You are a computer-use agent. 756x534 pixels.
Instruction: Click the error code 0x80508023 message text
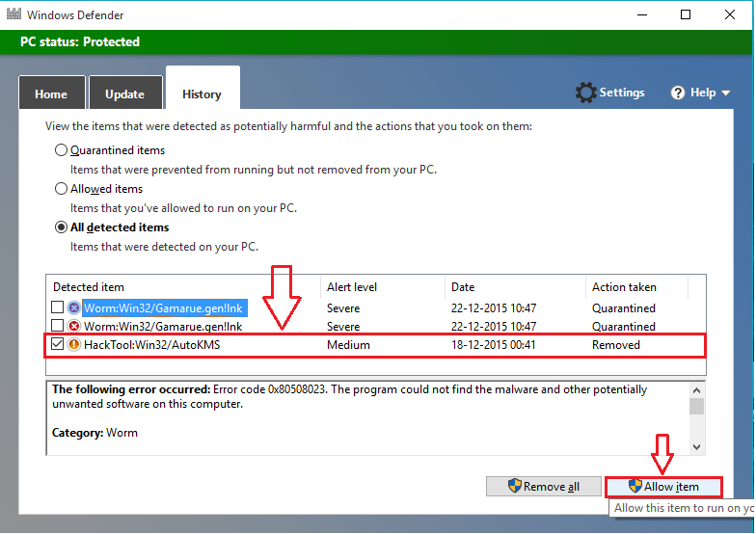click(x=349, y=396)
